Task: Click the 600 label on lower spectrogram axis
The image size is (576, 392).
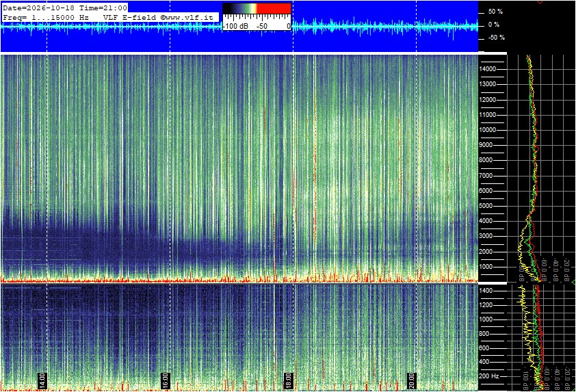Action: (484, 348)
